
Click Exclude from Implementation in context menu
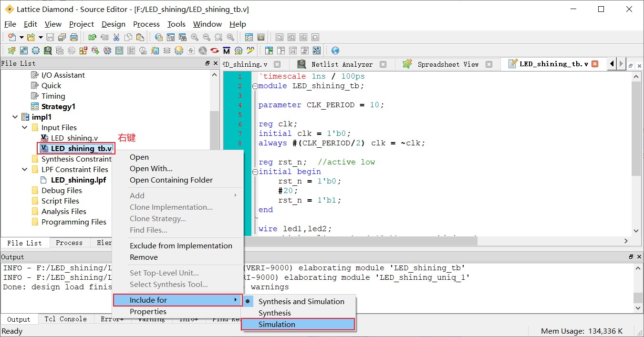coord(181,246)
